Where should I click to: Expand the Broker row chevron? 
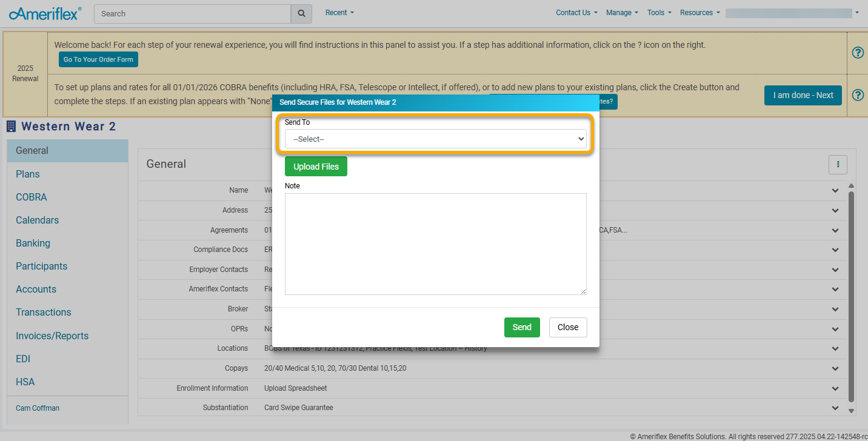(835, 309)
